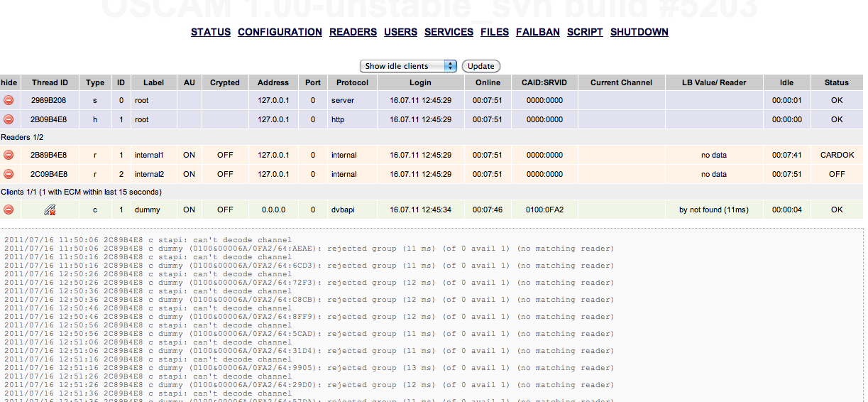The height and width of the screenshot is (402, 868).
Task: Navigate to USERS
Action: [400, 32]
